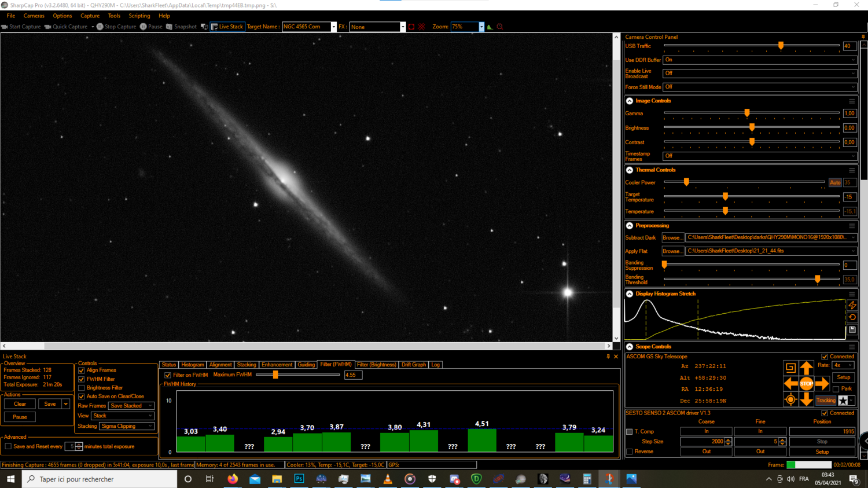Disable the Brightness Filter checkbox

click(81, 387)
